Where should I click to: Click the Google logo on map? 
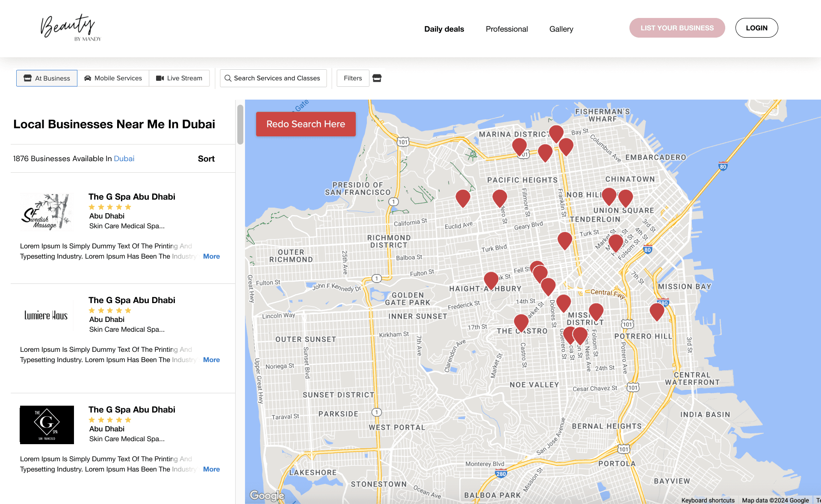[267, 495]
